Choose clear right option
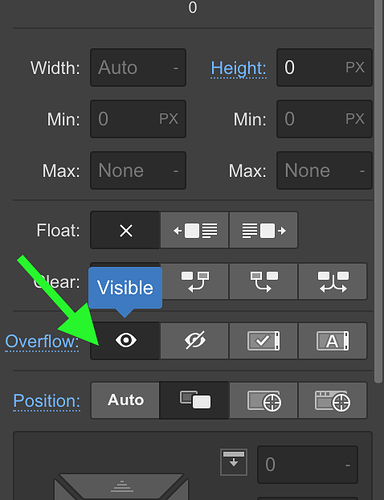Image resolution: width=384 pixels, height=500 pixels. click(264, 281)
